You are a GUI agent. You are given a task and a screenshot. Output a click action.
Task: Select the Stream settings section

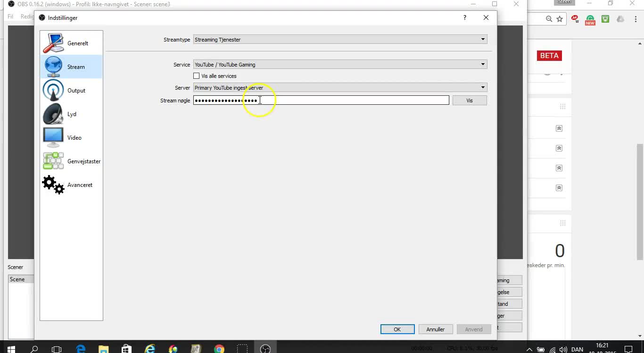pos(71,67)
